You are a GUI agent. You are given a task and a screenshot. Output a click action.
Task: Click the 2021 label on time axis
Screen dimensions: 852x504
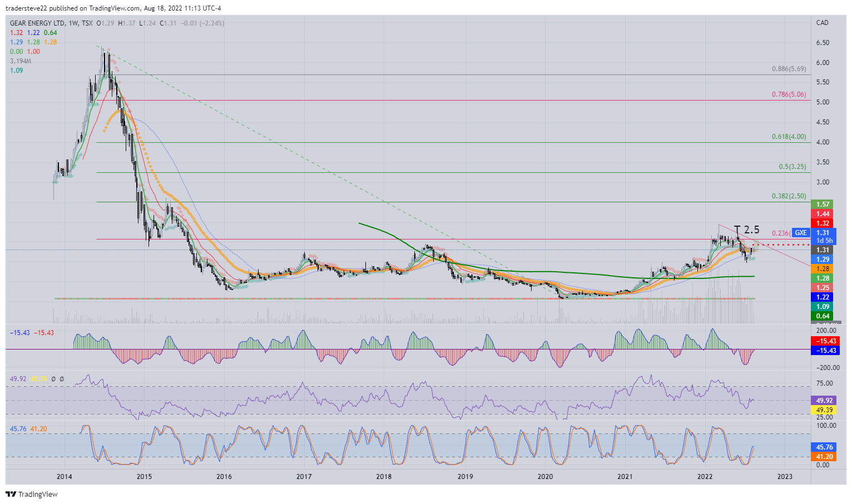point(625,477)
